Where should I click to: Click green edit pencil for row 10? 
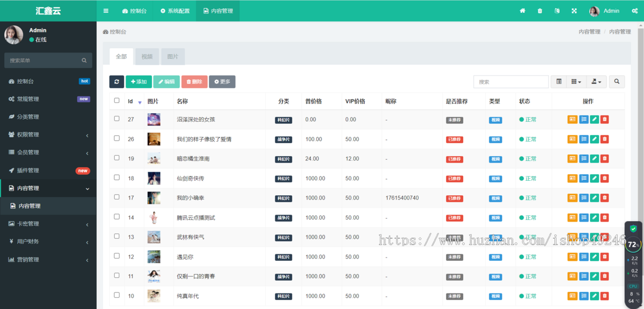pos(594,296)
